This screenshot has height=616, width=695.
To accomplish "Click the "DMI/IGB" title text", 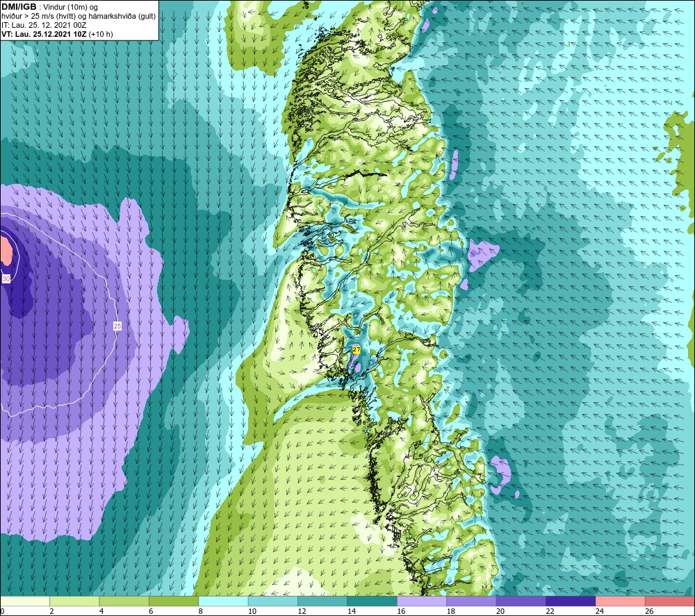I will point(19,7).
